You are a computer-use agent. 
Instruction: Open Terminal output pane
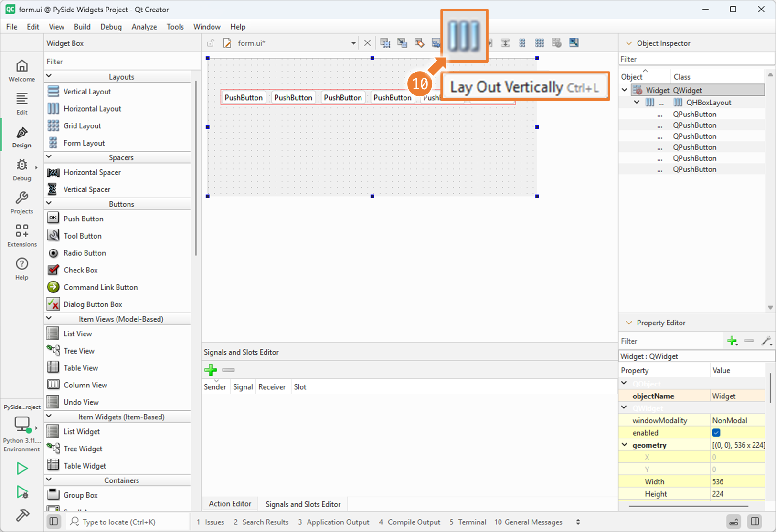point(468,522)
